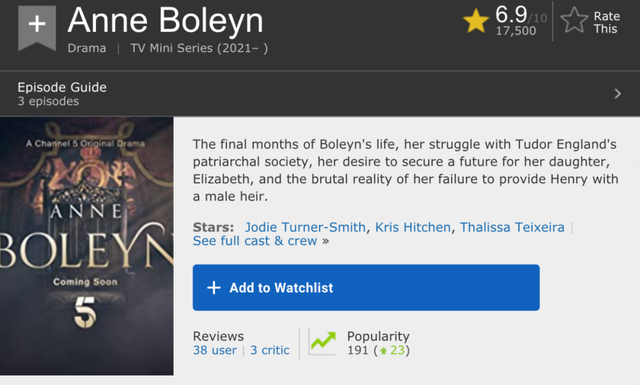The image size is (640, 385).
Task: Click the gold rating star icon
Action: (476, 21)
